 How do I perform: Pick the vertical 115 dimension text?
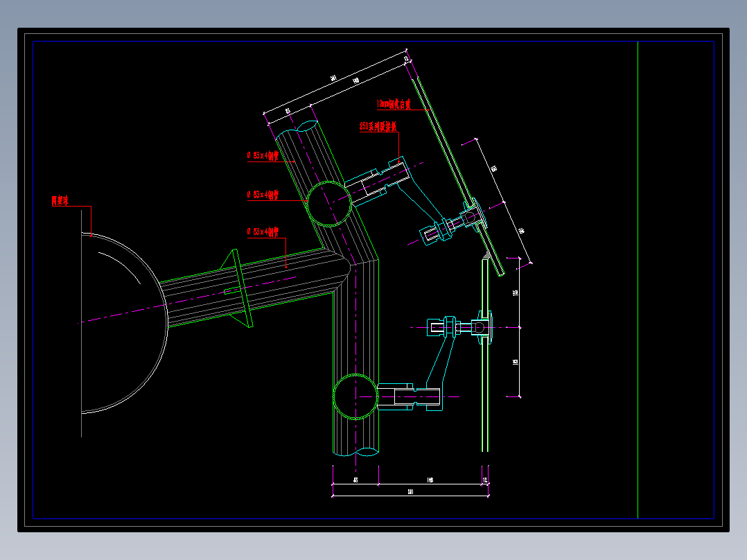(x=515, y=292)
